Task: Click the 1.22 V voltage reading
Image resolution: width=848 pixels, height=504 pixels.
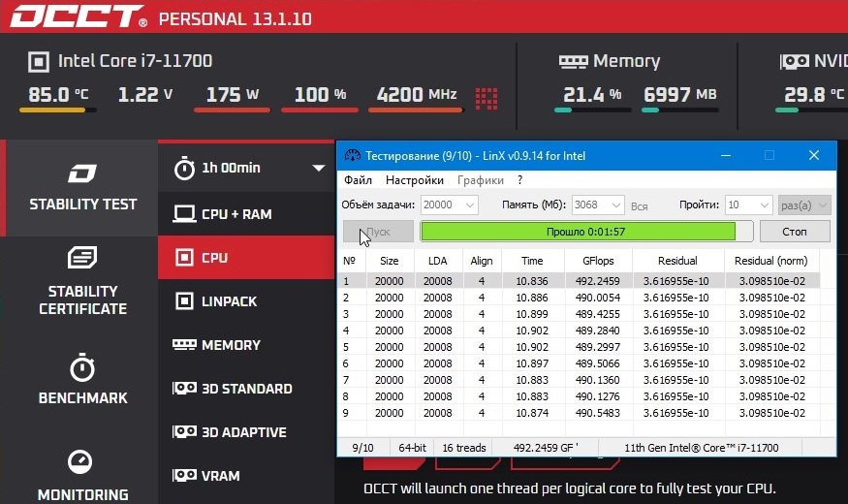Action: point(145,95)
